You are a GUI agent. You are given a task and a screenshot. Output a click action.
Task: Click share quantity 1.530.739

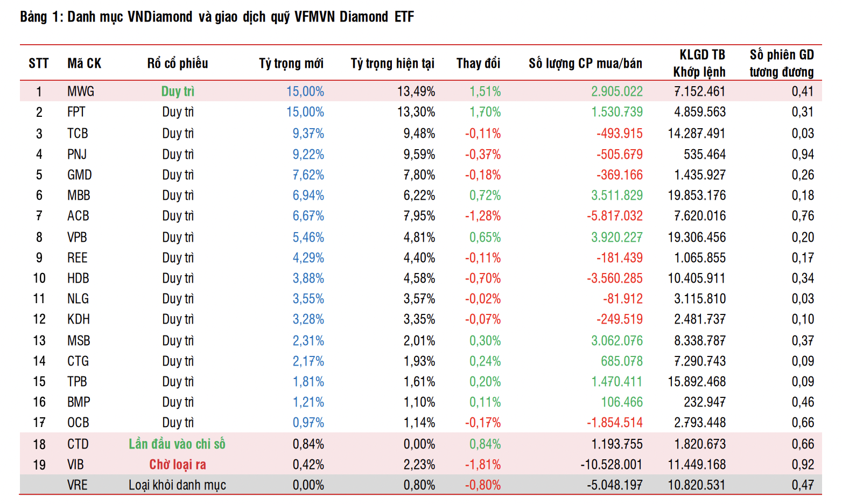click(x=617, y=112)
